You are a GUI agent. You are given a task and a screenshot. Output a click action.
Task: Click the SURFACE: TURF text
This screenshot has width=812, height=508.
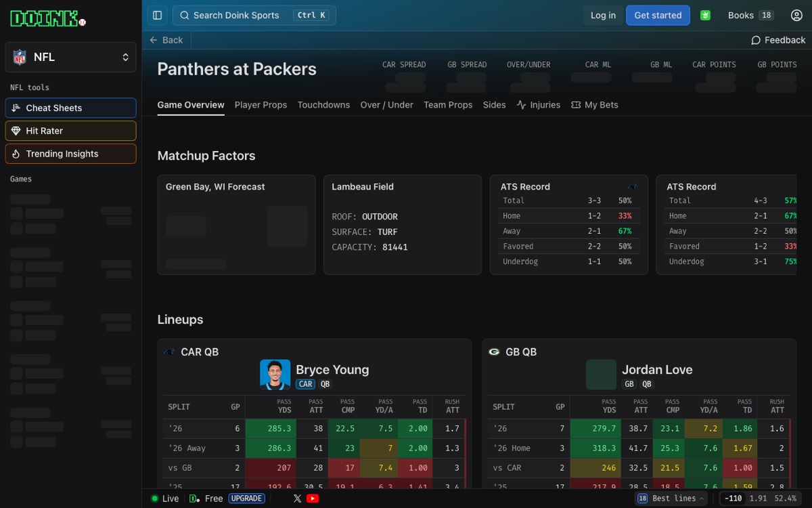(365, 232)
